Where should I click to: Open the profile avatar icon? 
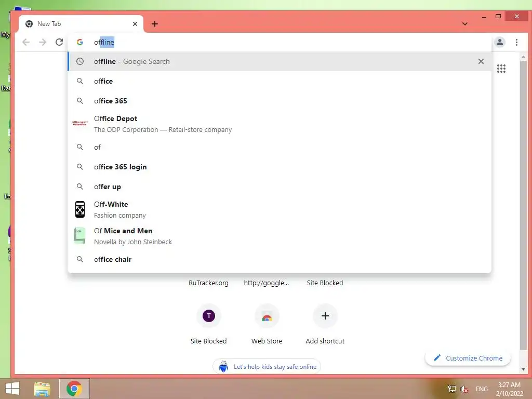[x=500, y=42]
